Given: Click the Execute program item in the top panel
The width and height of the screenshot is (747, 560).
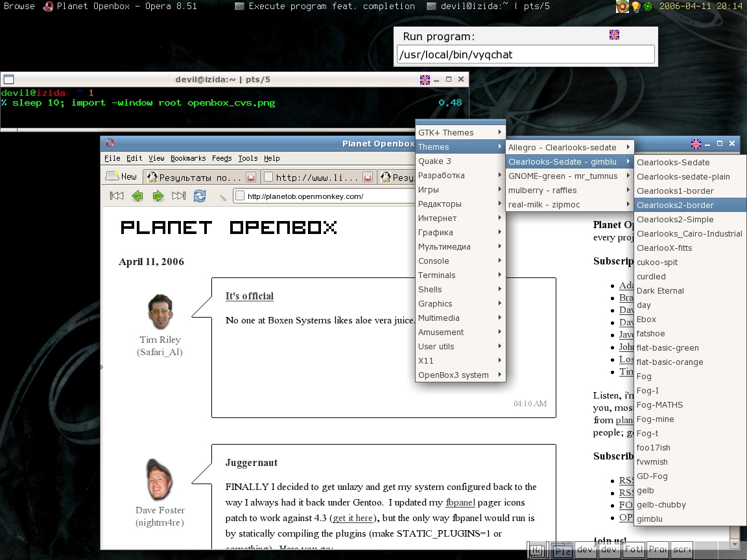Looking at the screenshot, I should pyautogui.click(x=325, y=6).
